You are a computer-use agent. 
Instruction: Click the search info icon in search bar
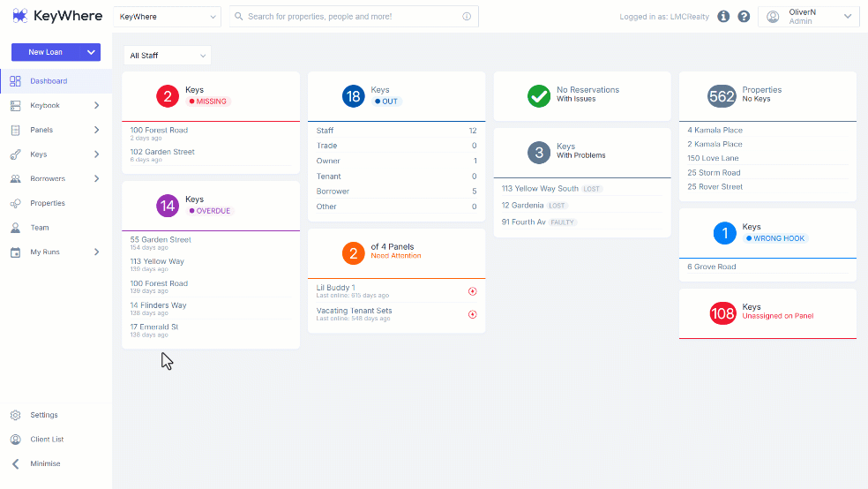467,17
